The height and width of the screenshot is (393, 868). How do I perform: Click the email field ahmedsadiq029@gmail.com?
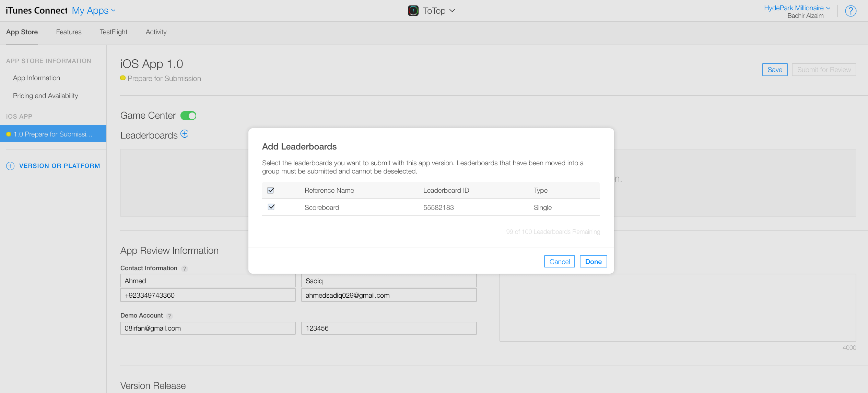(389, 295)
